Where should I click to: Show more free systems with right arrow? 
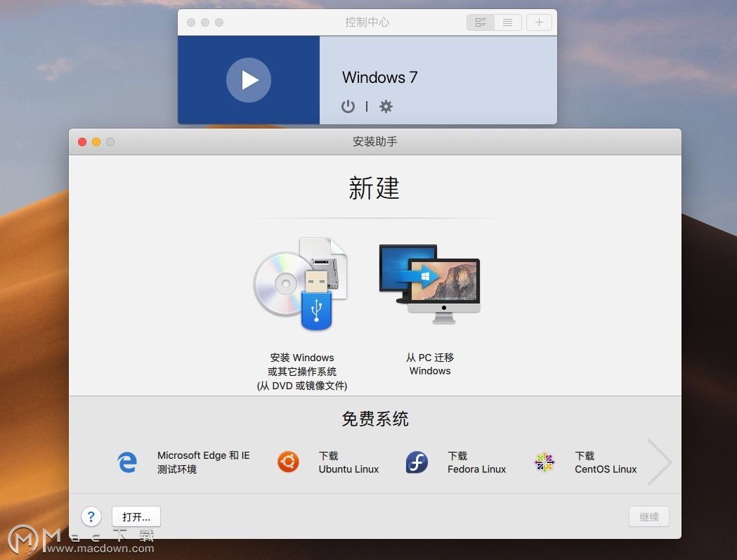coord(660,462)
